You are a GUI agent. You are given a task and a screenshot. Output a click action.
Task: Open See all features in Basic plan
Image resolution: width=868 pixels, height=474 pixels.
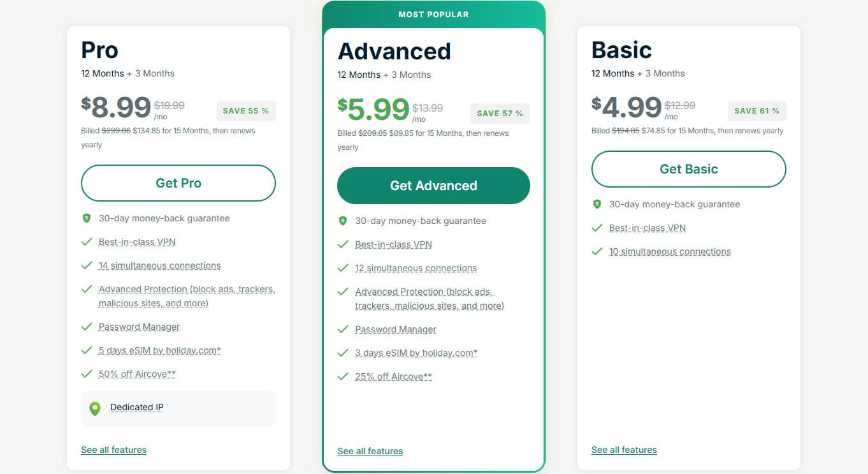click(x=624, y=450)
